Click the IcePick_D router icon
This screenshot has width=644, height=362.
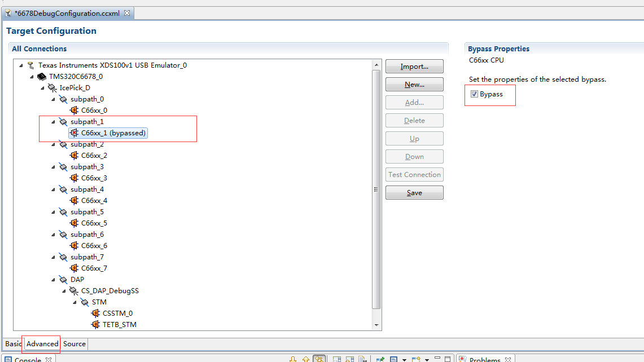tap(52, 88)
